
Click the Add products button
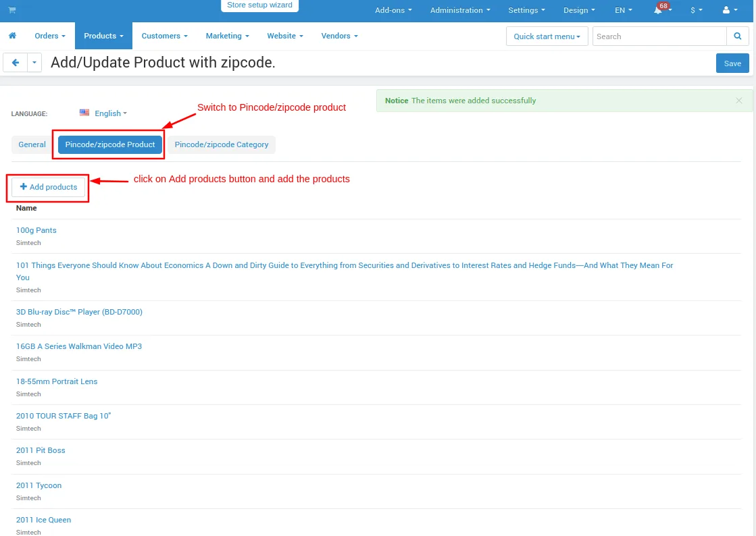click(x=48, y=187)
